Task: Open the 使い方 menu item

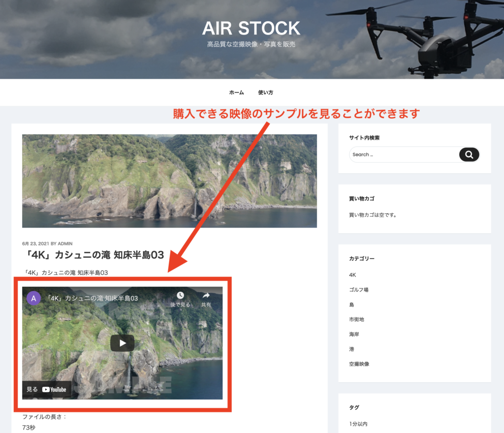Action: point(265,93)
